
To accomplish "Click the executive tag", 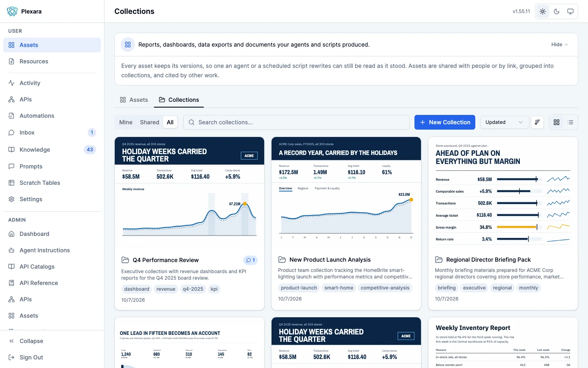I will 474,288.
